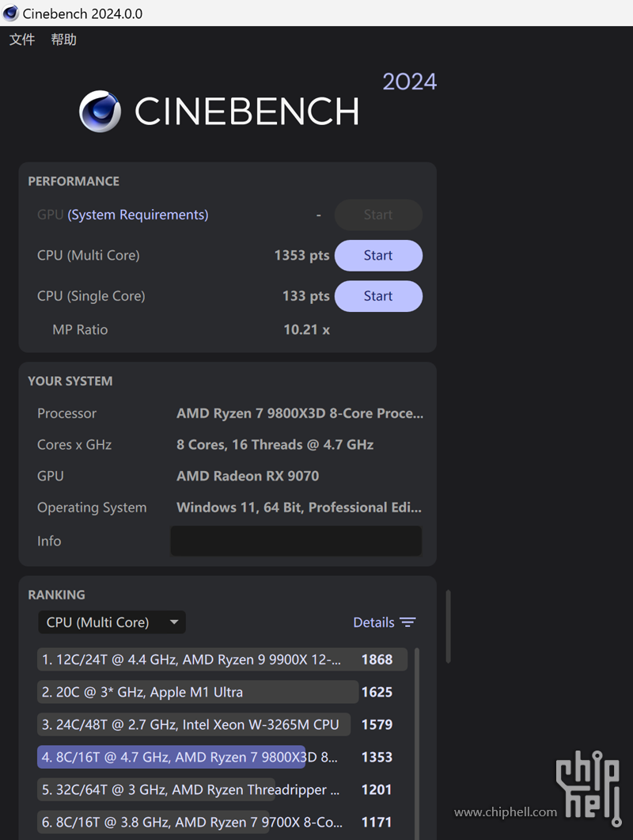Click the 1353 pts multi core score

pos(302,256)
